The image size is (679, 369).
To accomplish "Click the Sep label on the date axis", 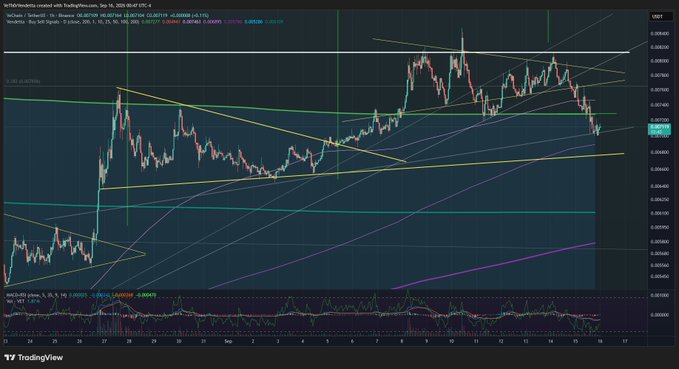I will [x=228, y=341].
